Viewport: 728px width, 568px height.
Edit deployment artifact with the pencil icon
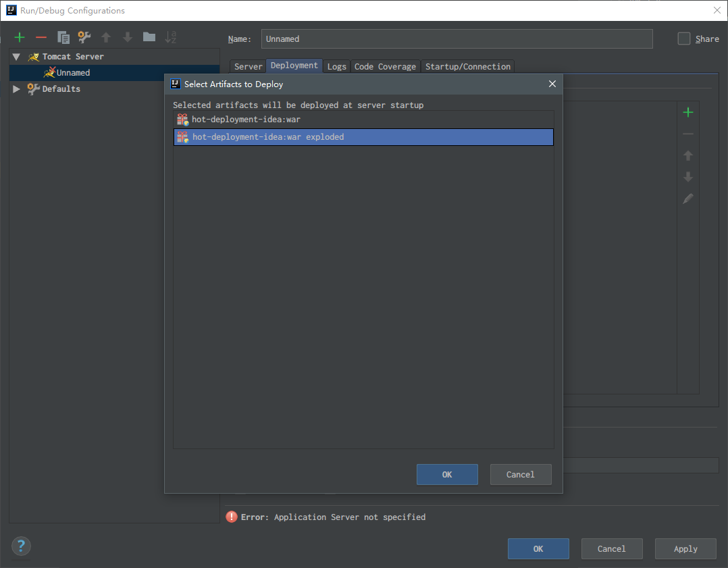[688, 199]
